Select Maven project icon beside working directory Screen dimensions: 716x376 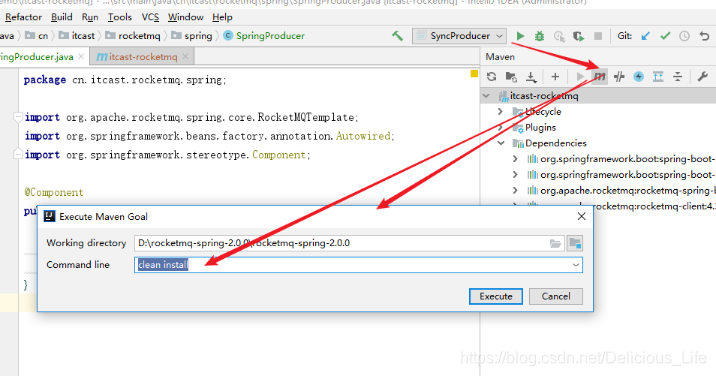pyautogui.click(x=575, y=243)
